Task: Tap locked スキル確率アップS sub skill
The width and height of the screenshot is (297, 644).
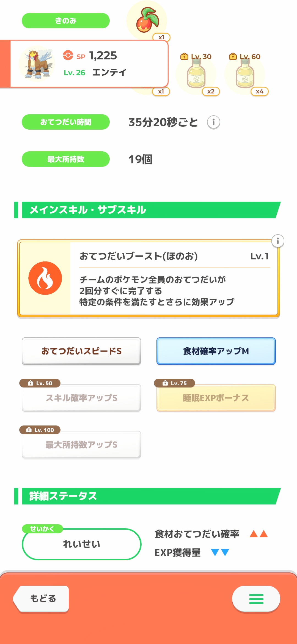Action: click(x=81, y=398)
